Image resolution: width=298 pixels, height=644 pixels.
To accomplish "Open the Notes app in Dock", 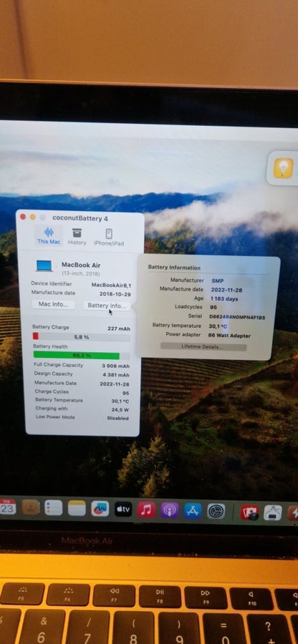I will point(77,509).
